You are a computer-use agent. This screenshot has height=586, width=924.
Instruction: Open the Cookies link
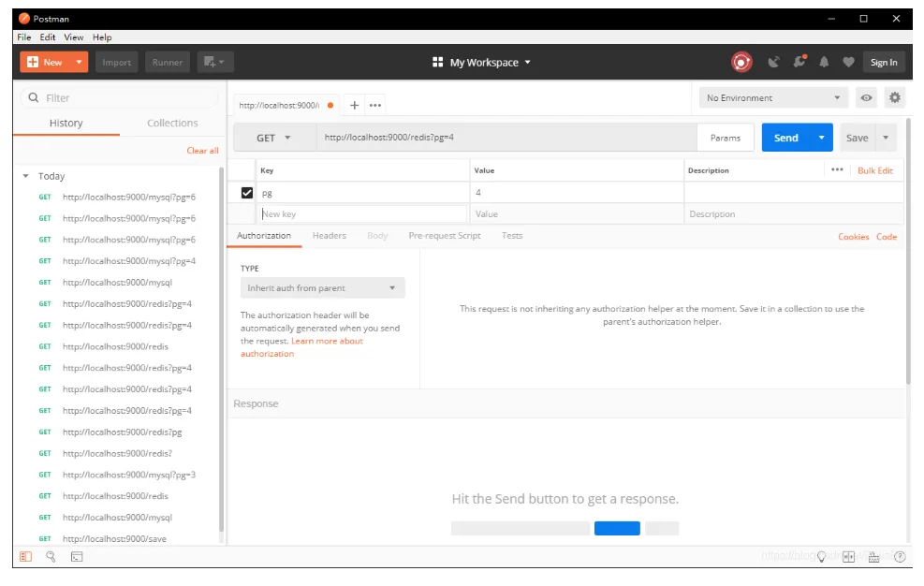coord(853,237)
